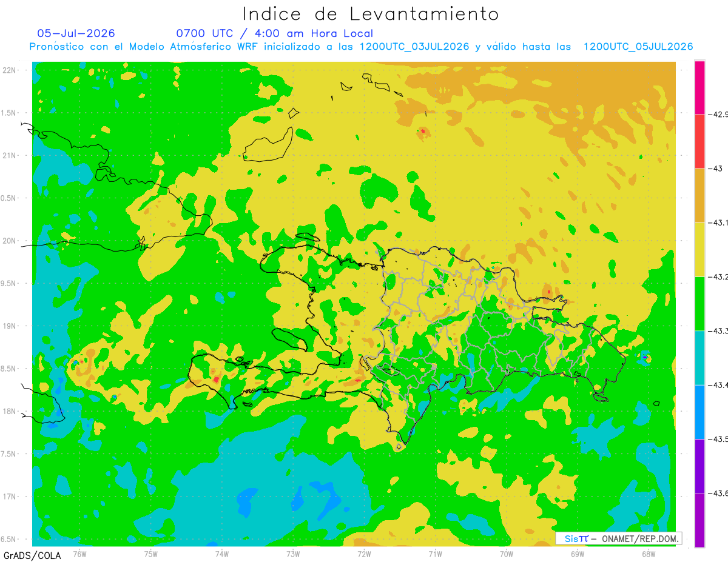Click latitude label "0.5N"

tap(8, 198)
